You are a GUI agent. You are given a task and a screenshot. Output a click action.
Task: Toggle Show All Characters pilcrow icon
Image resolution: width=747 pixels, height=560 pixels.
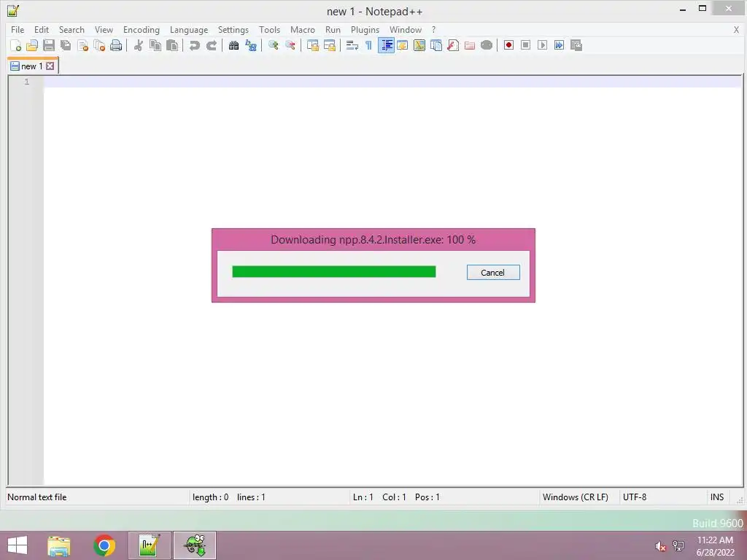point(368,45)
